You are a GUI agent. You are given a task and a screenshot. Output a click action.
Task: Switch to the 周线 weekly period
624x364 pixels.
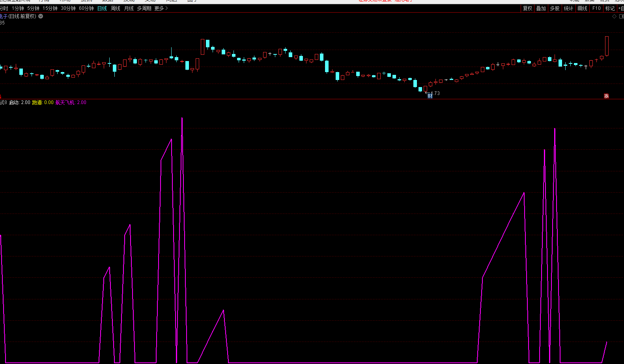[x=116, y=8]
